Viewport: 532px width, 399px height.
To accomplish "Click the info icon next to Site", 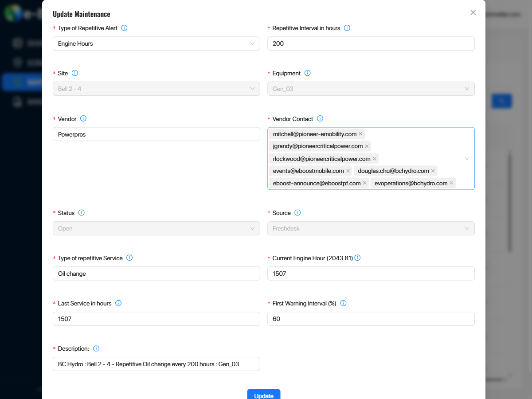I will pyautogui.click(x=74, y=73).
